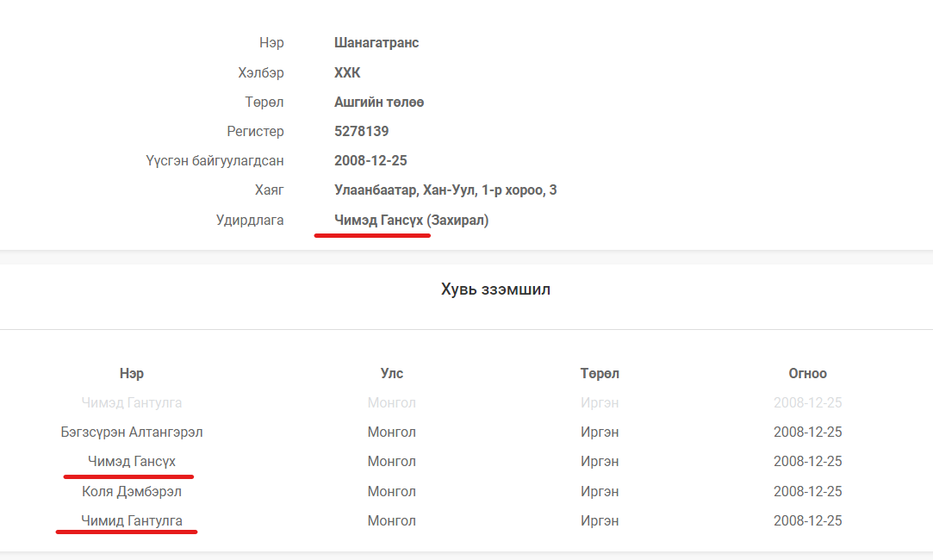Viewport: 933px width, 560px height.
Task: Click the director name Чимэд Гансүх (Захирал)
Action: [411, 221]
